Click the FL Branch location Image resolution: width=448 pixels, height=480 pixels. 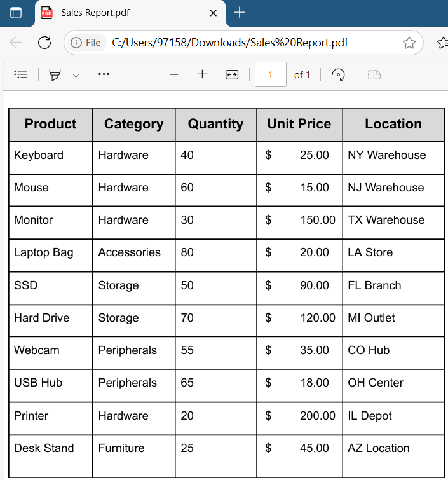coord(374,285)
